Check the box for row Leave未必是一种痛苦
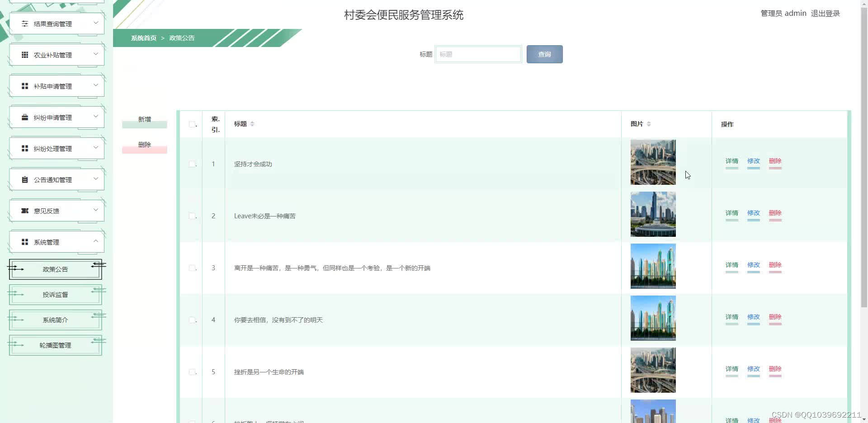 192,216
